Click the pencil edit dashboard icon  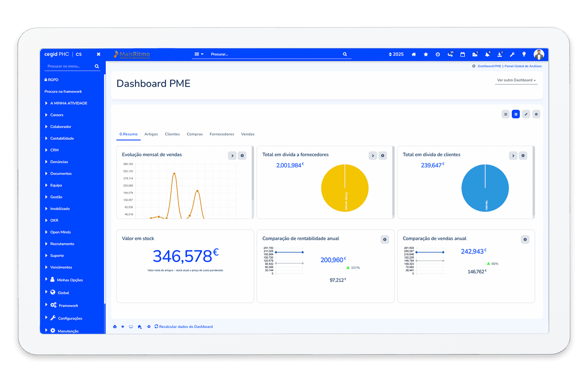526,114
